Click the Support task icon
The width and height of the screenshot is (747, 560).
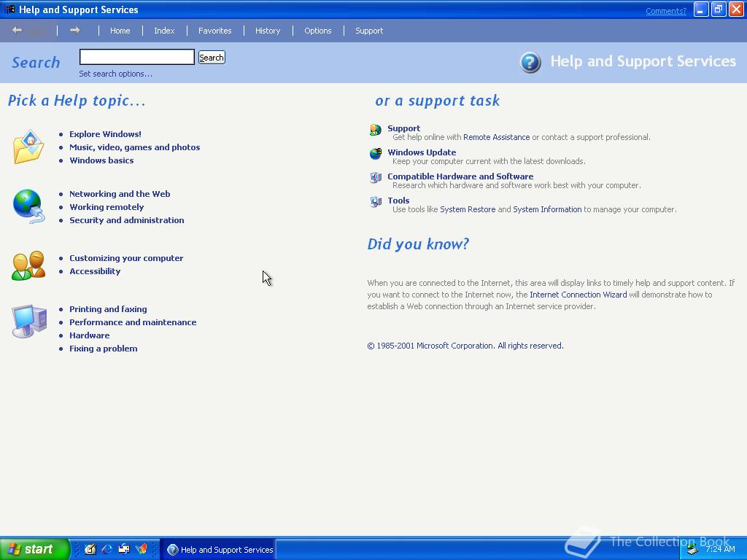(376, 130)
